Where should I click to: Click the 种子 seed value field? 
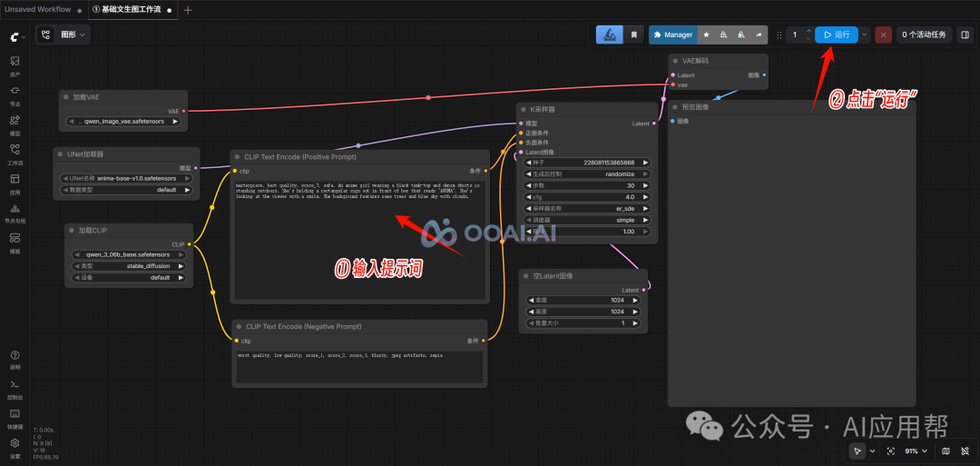(x=587, y=163)
